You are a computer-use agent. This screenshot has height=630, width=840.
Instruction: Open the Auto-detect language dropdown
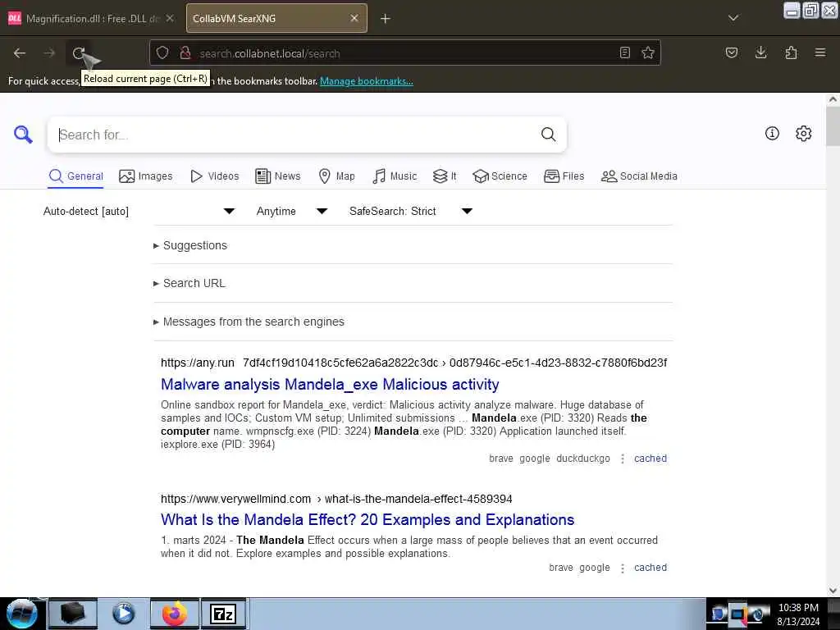click(139, 211)
